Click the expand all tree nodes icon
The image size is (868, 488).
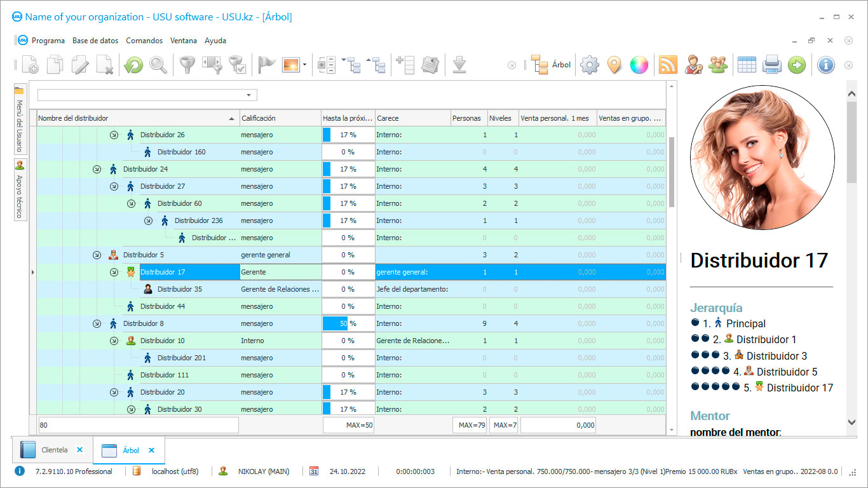point(351,65)
